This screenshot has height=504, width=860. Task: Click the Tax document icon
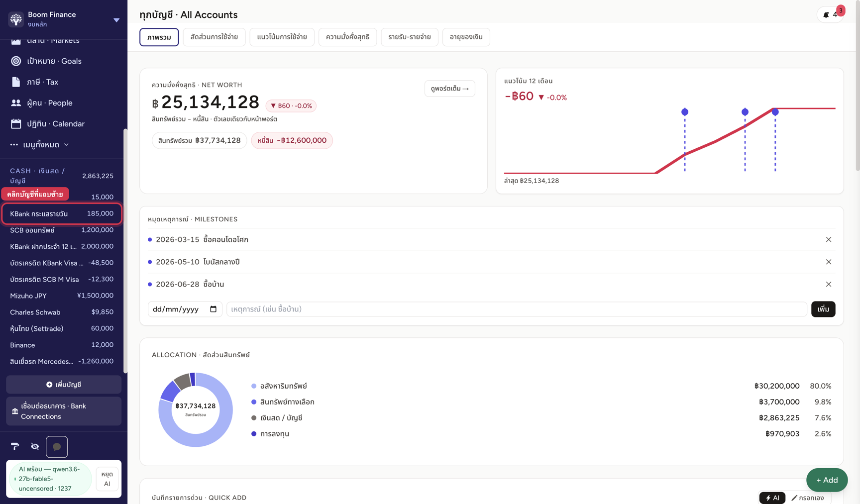pyautogui.click(x=16, y=82)
